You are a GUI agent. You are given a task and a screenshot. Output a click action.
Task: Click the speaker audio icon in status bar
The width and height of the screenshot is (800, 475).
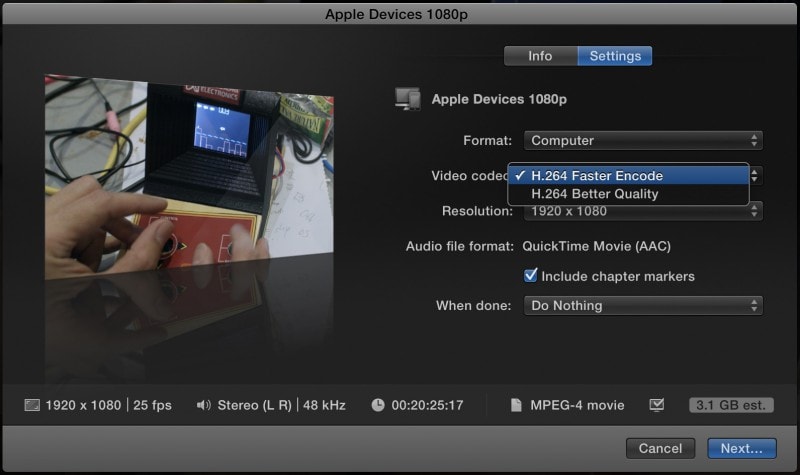pos(204,405)
